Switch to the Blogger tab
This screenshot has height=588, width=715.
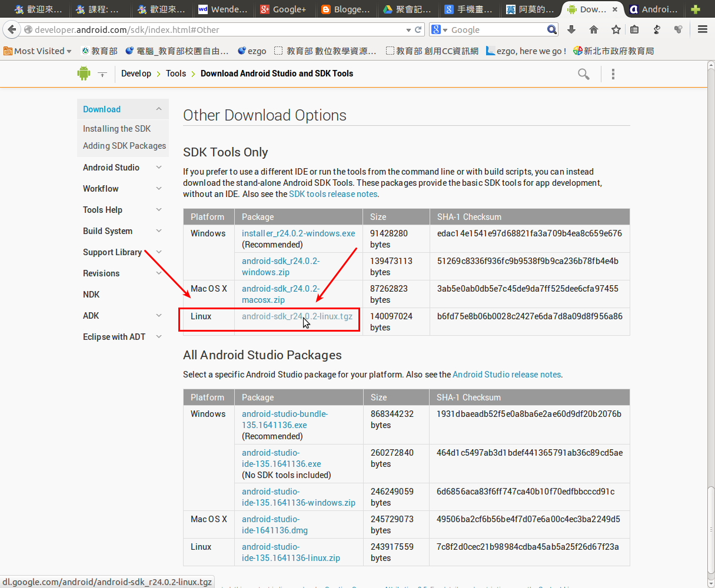pos(345,9)
